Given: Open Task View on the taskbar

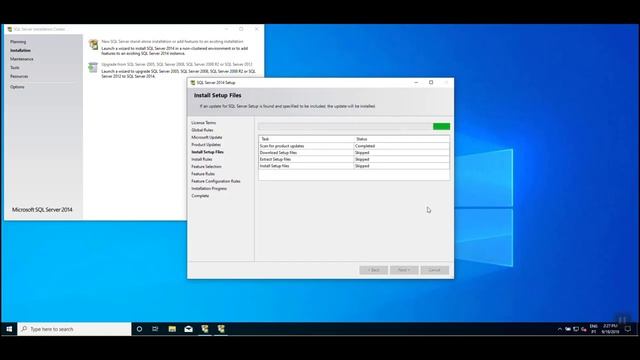Looking at the screenshot, I should [x=155, y=329].
